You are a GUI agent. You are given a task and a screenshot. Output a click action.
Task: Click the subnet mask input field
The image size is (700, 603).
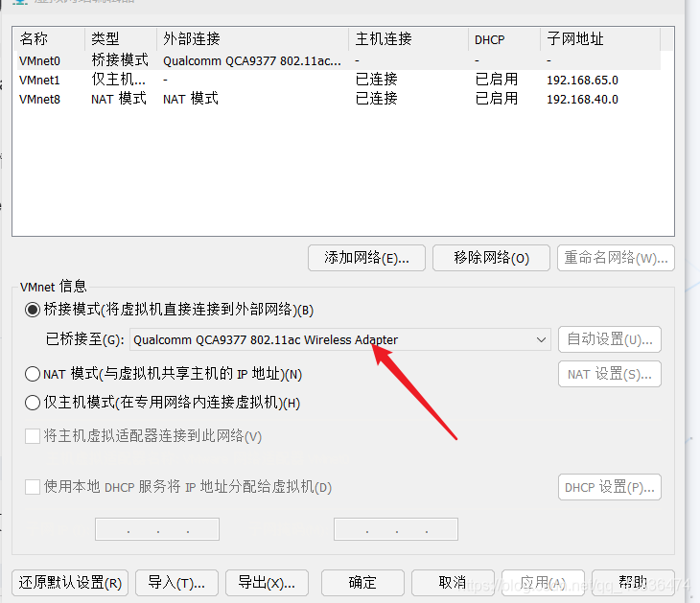[396, 529]
